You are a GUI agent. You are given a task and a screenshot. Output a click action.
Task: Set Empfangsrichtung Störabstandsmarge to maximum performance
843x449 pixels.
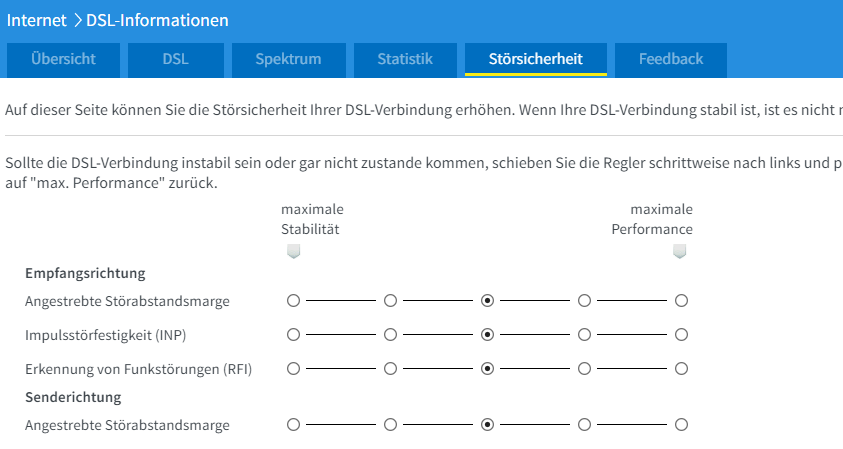pos(682,301)
